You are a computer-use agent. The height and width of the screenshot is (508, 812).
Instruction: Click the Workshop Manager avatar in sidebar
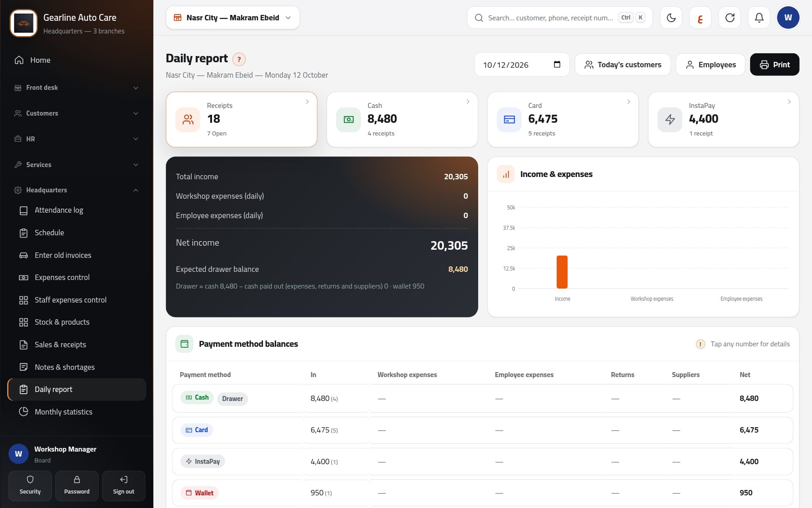click(18, 454)
